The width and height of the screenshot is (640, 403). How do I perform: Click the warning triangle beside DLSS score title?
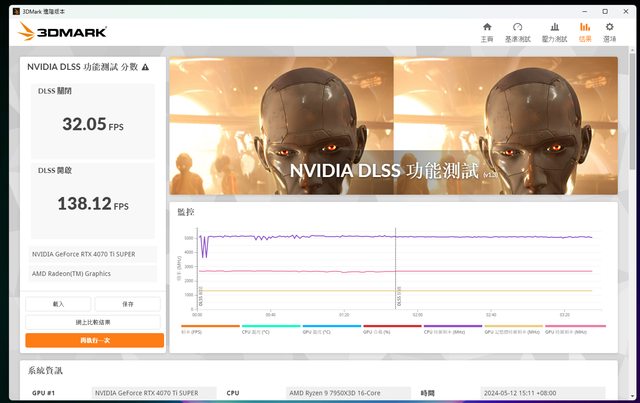[x=146, y=67]
